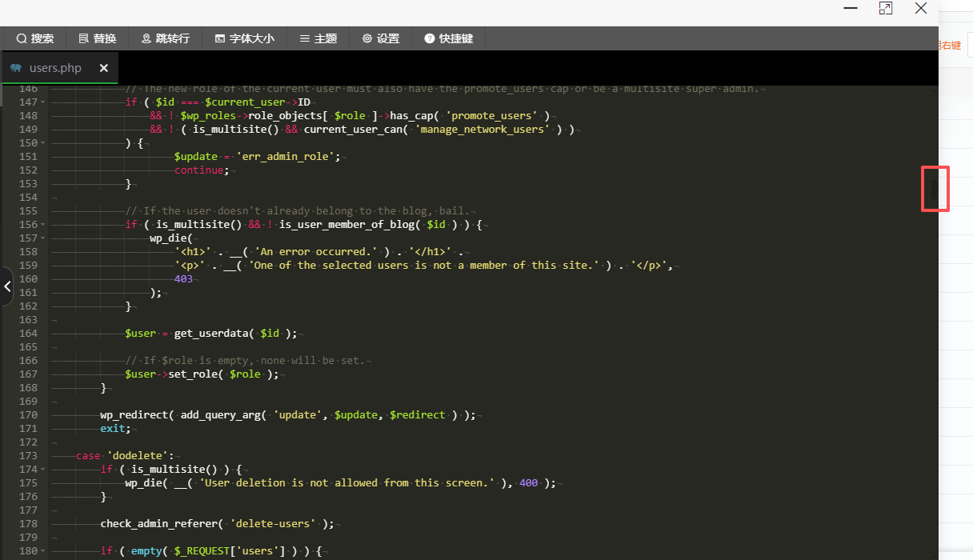Fold the empty check block at line 180
This screenshot has width=973, height=560.
[43, 551]
